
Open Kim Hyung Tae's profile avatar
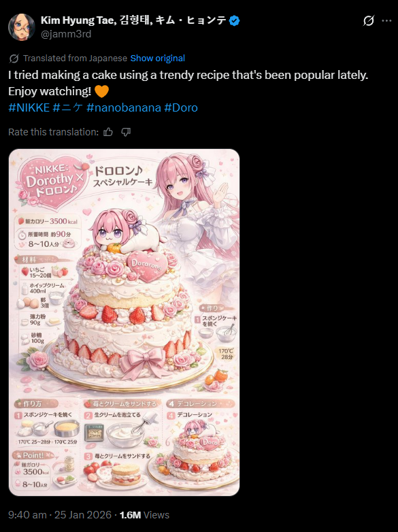22,27
